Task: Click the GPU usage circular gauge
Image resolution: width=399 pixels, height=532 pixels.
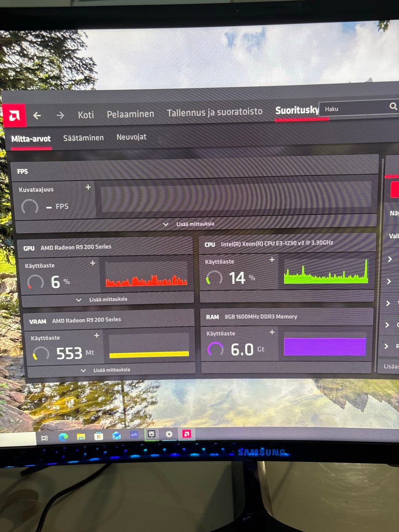Action: (35, 282)
